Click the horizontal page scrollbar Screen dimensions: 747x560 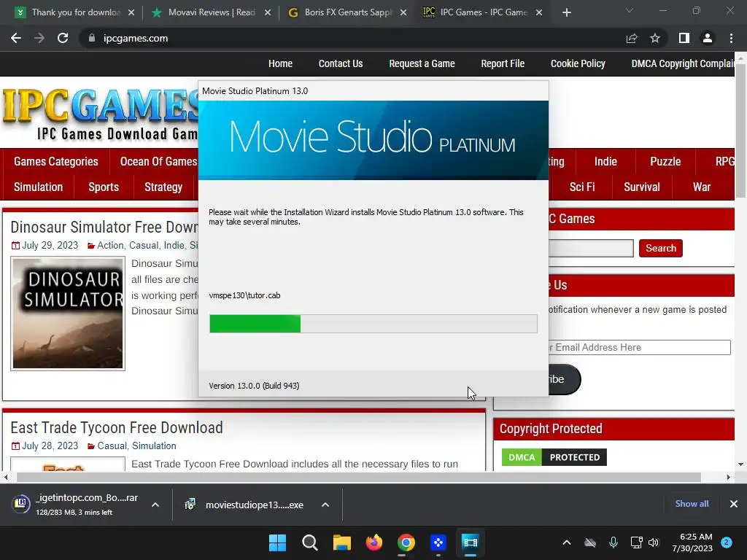358,477
